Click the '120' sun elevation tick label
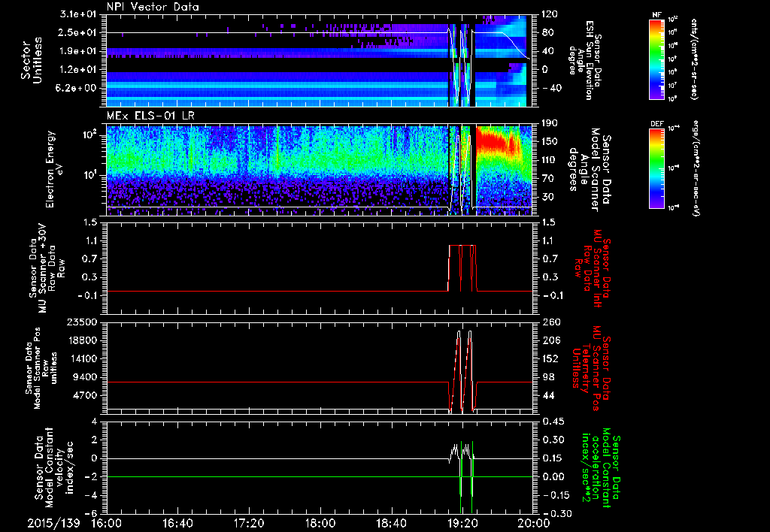 point(550,14)
